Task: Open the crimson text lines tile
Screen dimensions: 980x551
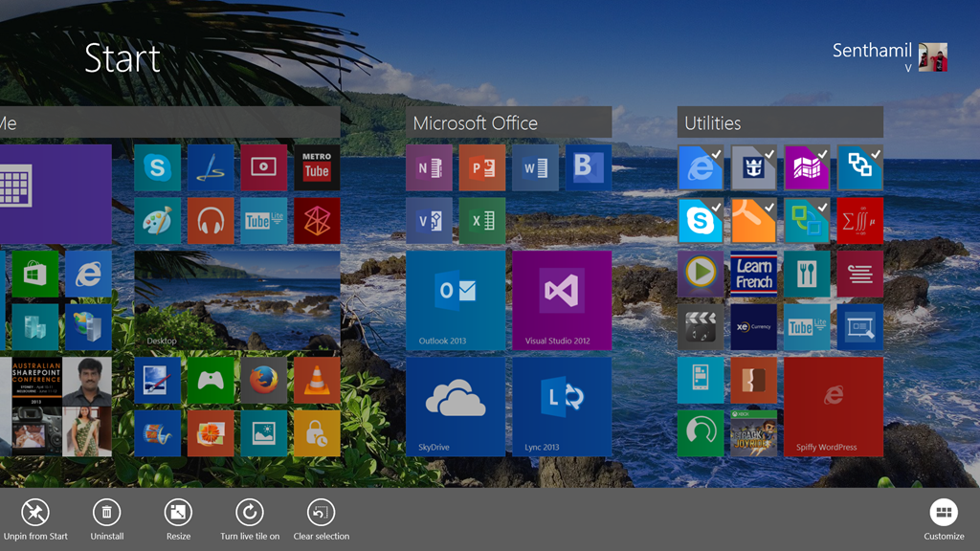Action: click(860, 274)
